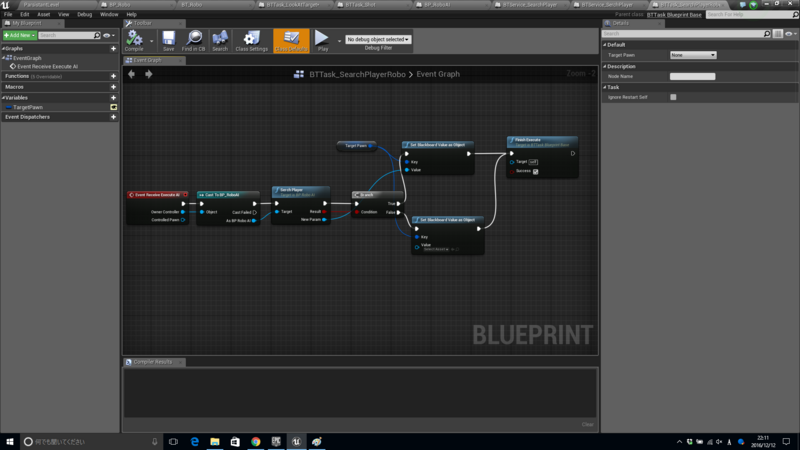Viewport: 800px width, 450px height.
Task: Open the Edit menu
Action: tap(24, 14)
